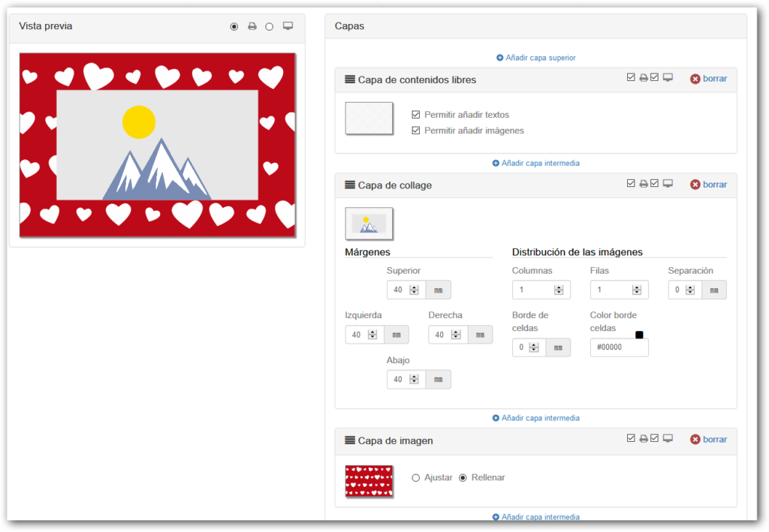Click printer icon in Capa de imagen header
The image size is (769, 532).
644,438
